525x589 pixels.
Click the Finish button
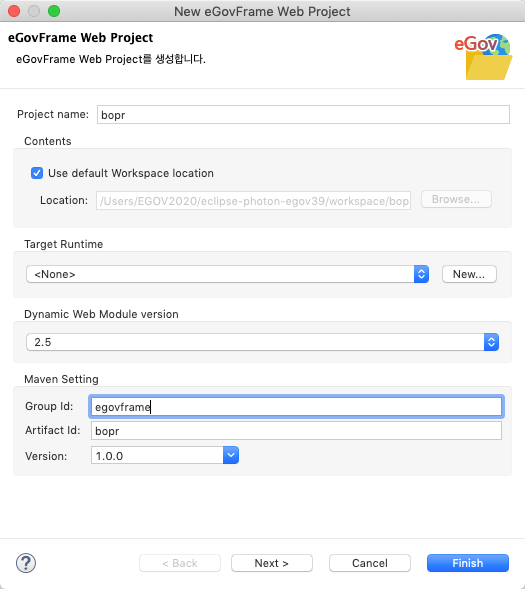coord(468,563)
